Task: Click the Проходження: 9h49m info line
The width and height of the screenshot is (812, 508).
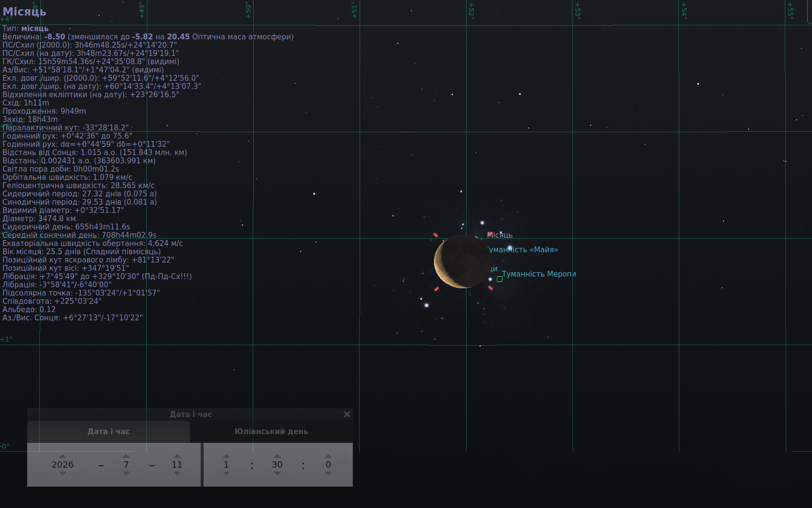Action: [44, 111]
